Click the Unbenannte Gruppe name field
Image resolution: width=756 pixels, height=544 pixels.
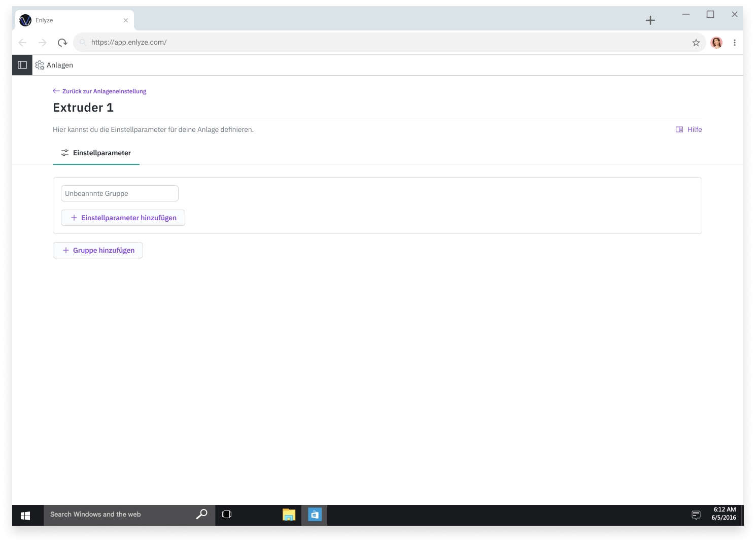(120, 193)
